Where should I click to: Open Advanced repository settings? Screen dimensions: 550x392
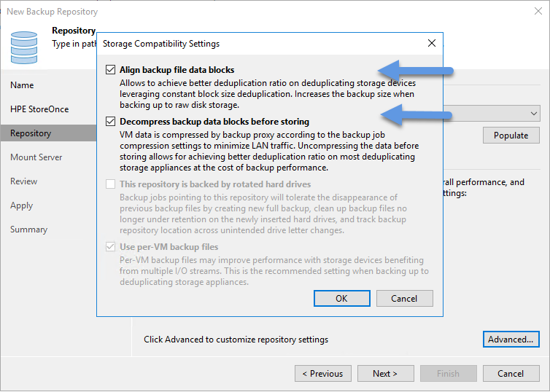(511, 339)
